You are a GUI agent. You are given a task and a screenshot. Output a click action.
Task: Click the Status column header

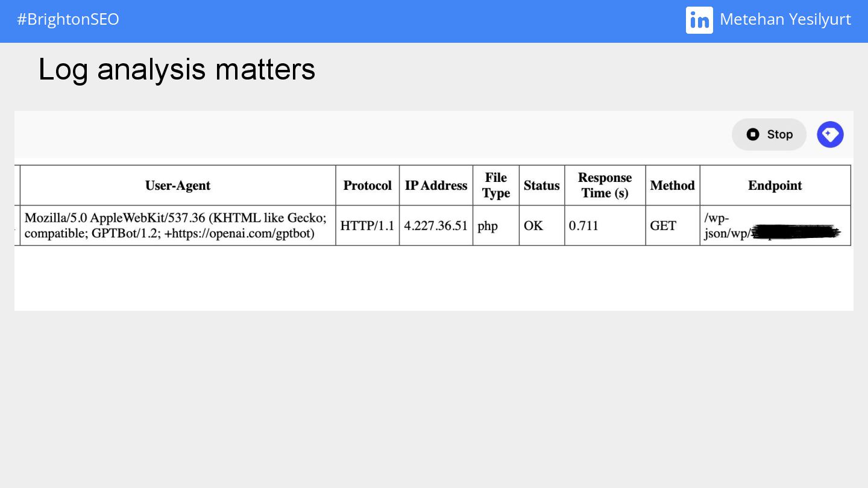542,186
